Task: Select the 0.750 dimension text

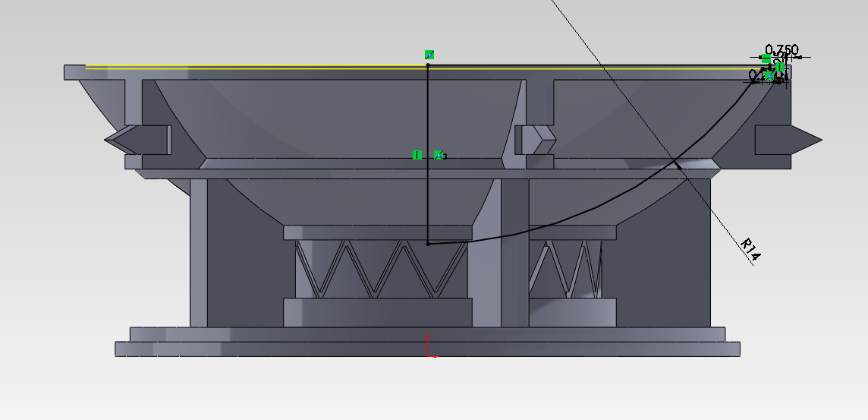Action: [782, 50]
